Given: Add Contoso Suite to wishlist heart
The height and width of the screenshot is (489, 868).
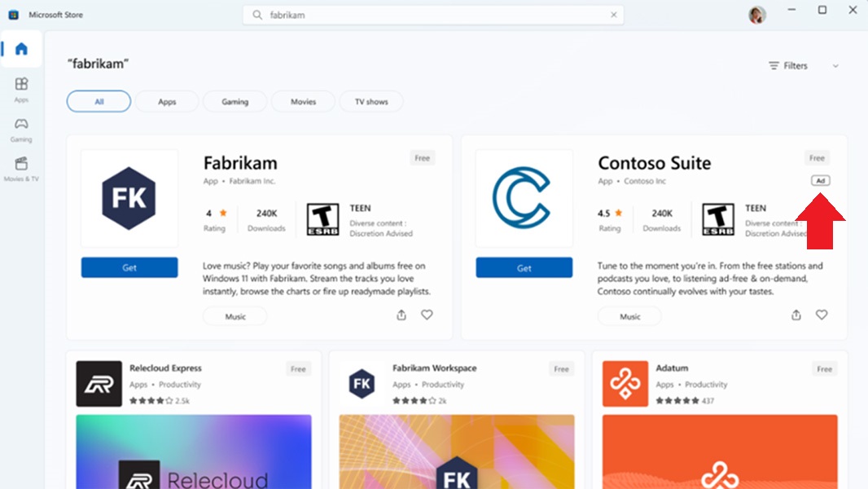Looking at the screenshot, I should pyautogui.click(x=822, y=315).
